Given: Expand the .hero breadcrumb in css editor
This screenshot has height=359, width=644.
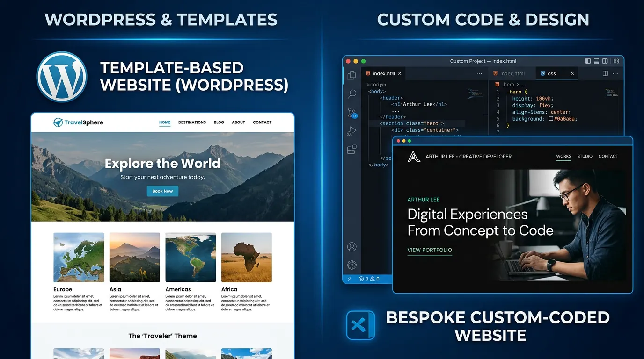Looking at the screenshot, I should pyautogui.click(x=508, y=85).
